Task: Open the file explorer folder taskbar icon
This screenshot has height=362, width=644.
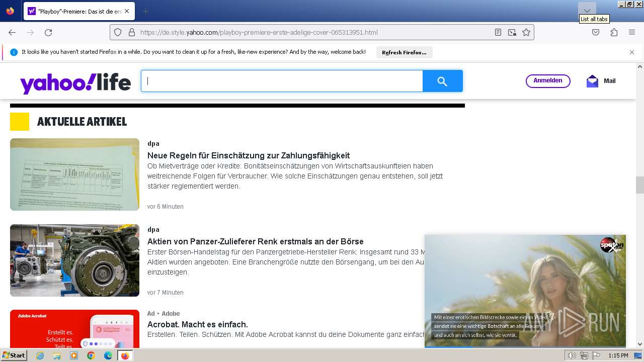Action: [x=57, y=355]
